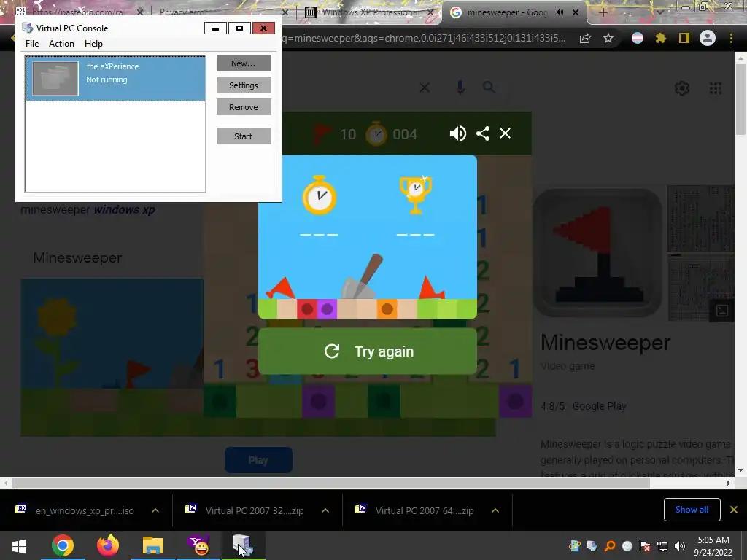747x560 pixels.
Task: Open the Action menu in Virtual PC Console
Action: (61, 43)
